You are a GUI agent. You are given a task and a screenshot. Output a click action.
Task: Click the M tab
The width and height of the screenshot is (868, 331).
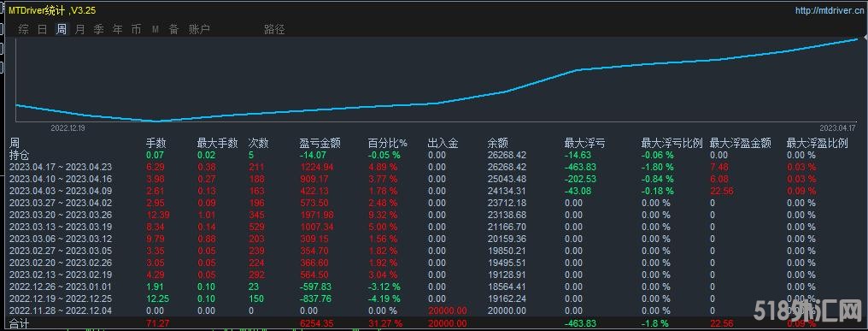coord(155,29)
